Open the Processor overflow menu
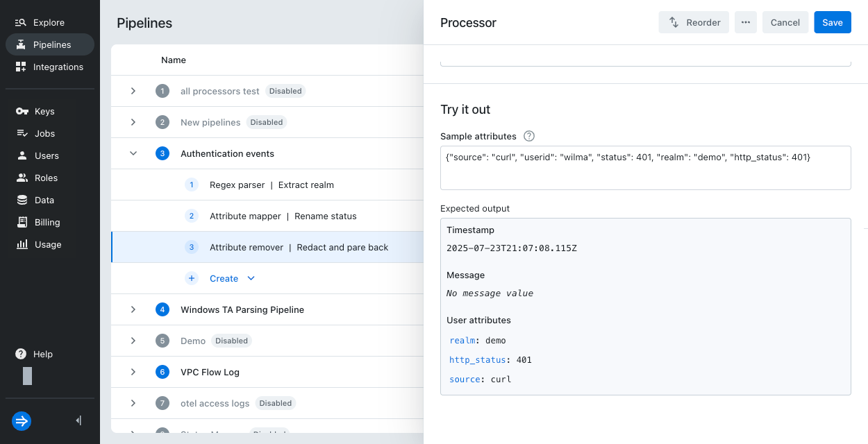Image resolution: width=868 pixels, height=444 pixels. [745, 22]
